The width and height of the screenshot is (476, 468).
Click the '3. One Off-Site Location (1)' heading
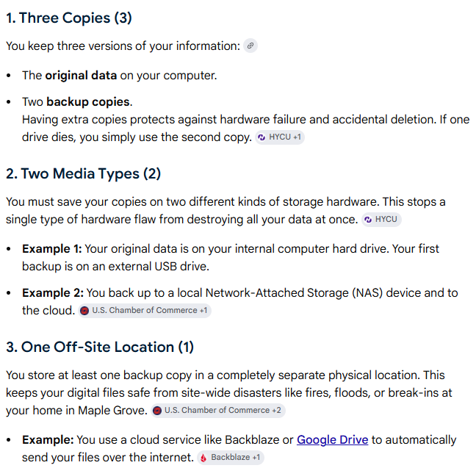click(100, 347)
